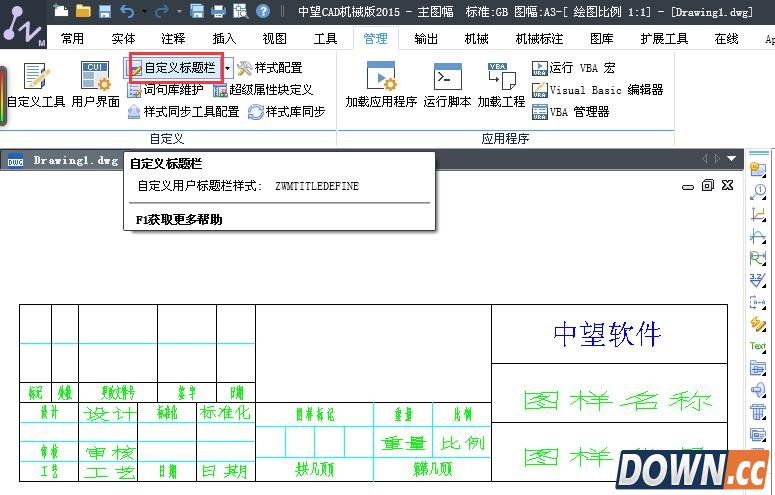This screenshot has width=775, height=495.
Task: Click the Text tool icon in right toolbar
Action: click(757, 346)
